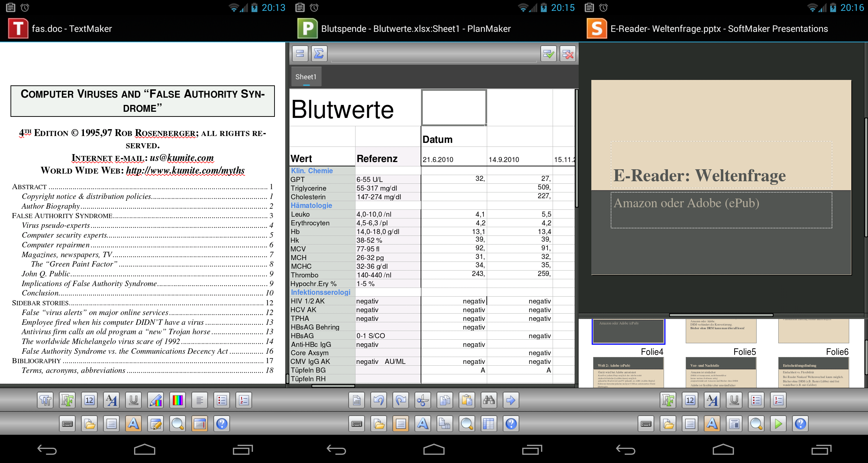
Task: Tap the Android back button under PlanMaker
Action: [x=336, y=450]
